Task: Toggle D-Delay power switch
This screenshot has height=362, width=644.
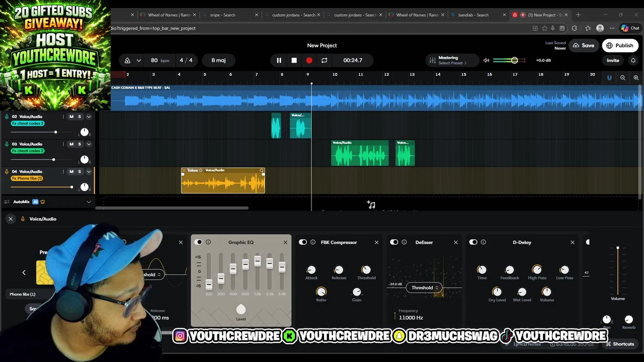Action: [473, 242]
